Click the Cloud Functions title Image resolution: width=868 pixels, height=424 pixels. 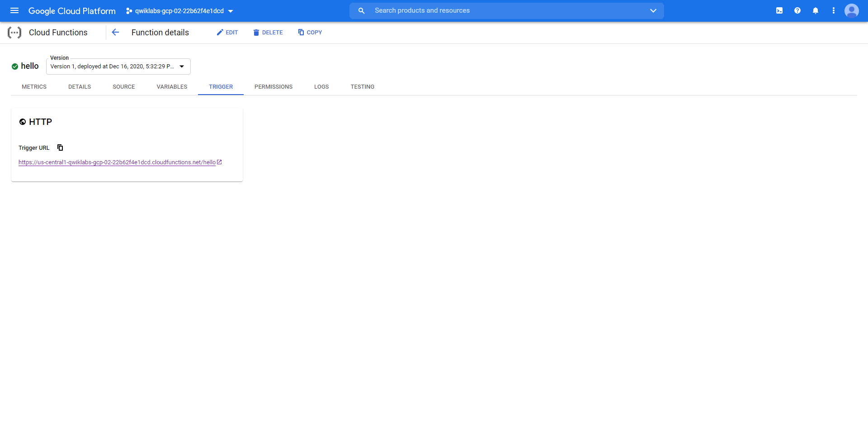point(58,33)
